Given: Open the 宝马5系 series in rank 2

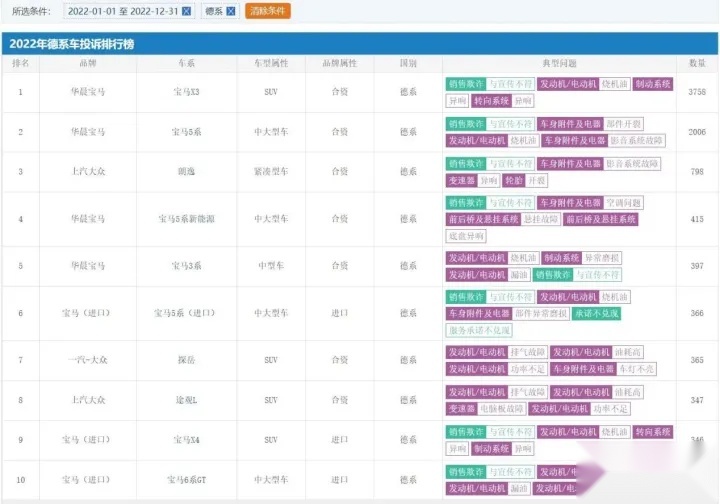Looking at the screenshot, I should coord(186,132).
